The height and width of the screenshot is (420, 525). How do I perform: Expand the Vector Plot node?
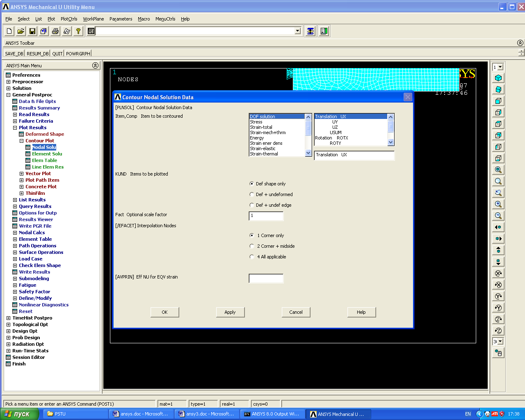coord(21,173)
